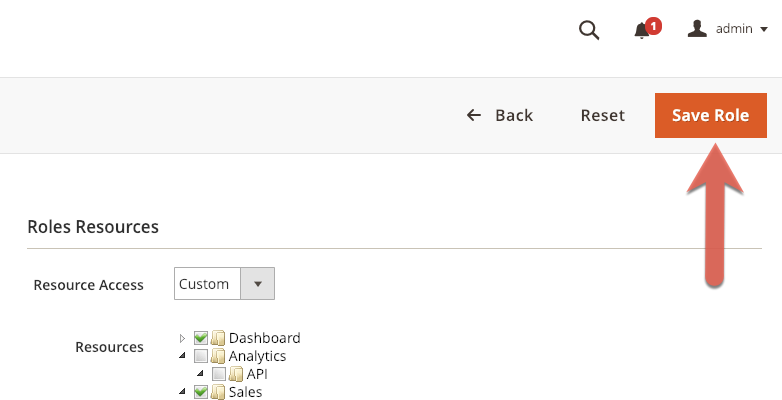Collapse the Sales tree node
Image resolution: width=782 pixels, height=400 pixels.
183,392
